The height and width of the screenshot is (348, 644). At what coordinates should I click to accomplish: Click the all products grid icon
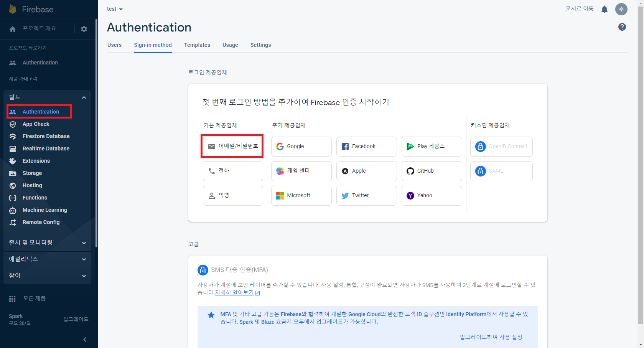12,299
